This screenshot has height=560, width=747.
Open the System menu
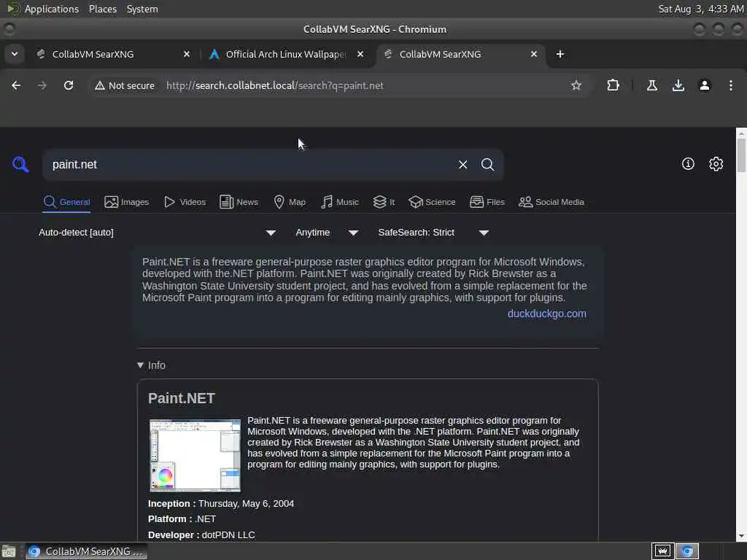142,9
